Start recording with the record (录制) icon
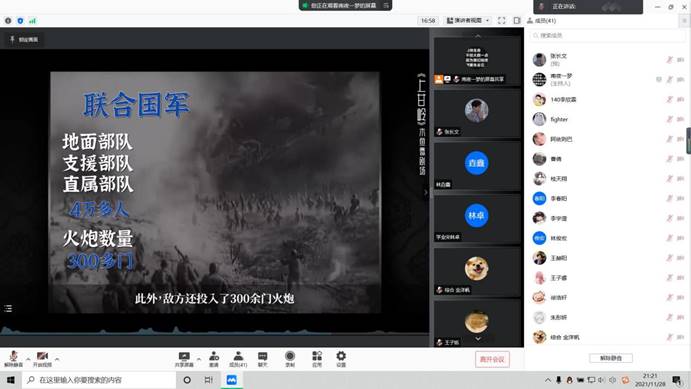691x389 pixels. click(x=290, y=359)
